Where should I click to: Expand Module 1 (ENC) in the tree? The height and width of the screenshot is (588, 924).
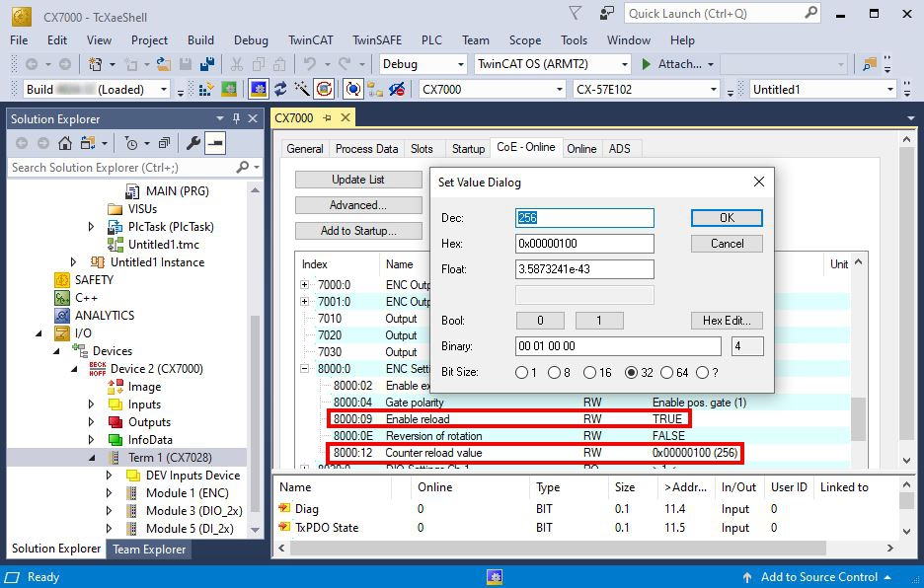(109, 492)
